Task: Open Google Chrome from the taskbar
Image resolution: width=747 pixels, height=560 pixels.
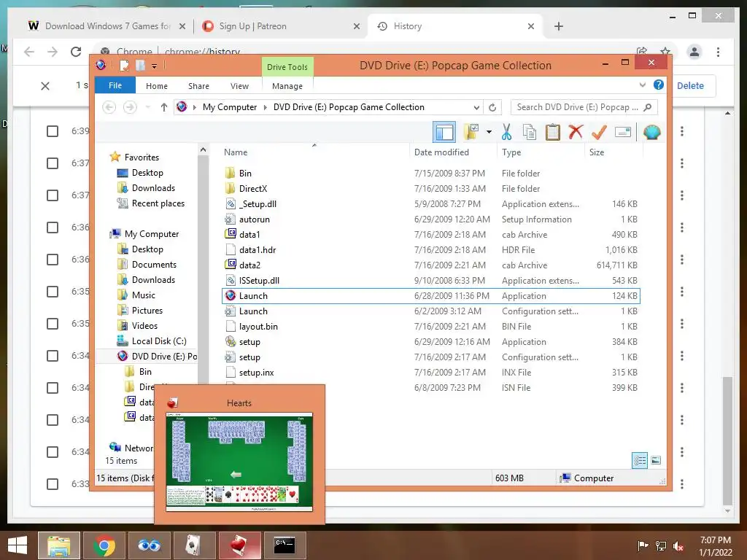Action: coord(104,545)
